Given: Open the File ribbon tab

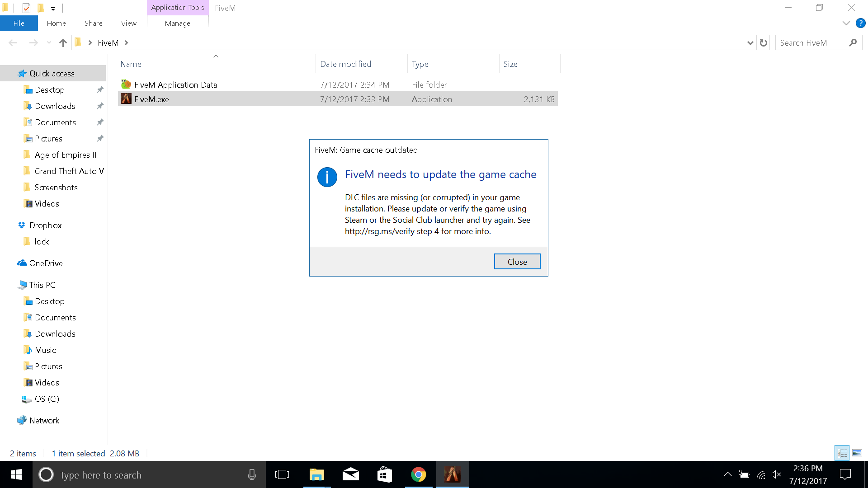Looking at the screenshot, I should pyautogui.click(x=19, y=23).
